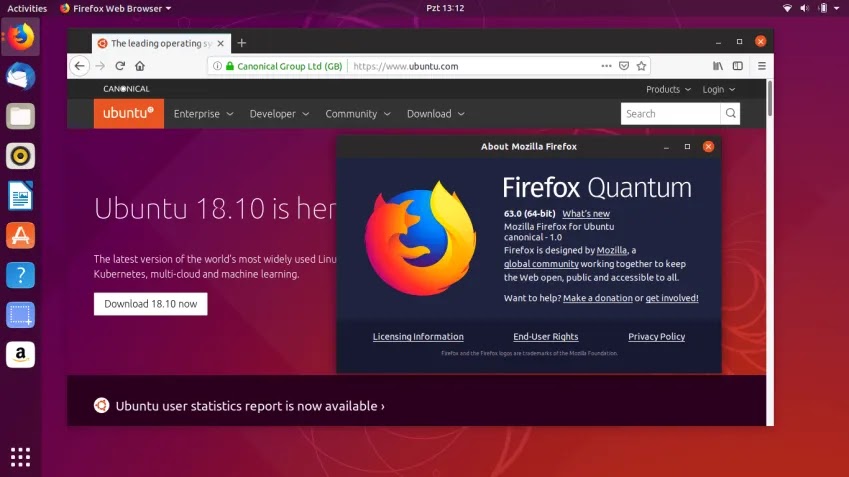The image size is (849, 477).
Task: Click Canonical logo in top strip
Action: tap(126, 89)
